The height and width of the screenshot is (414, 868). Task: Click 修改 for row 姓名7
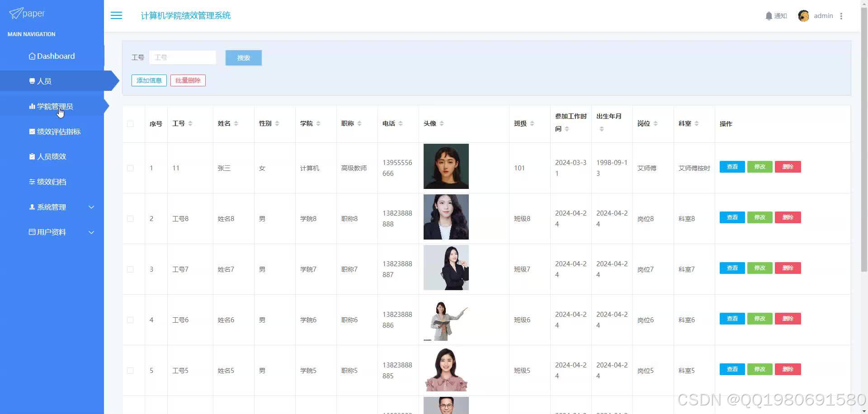[760, 268]
